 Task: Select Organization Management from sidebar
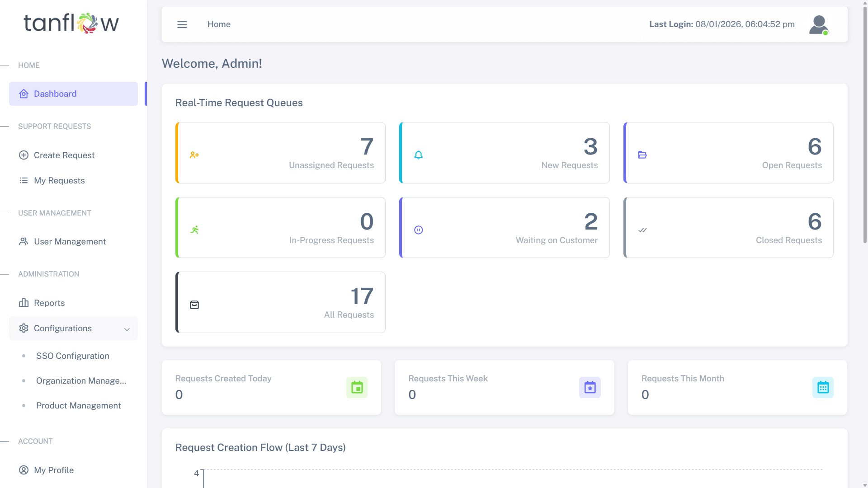coord(81,381)
